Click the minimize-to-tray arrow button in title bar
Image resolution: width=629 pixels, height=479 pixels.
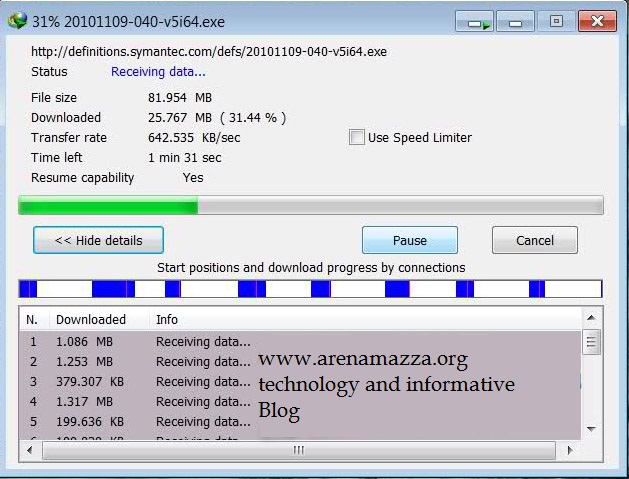pyautogui.click(x=475, y=21)
